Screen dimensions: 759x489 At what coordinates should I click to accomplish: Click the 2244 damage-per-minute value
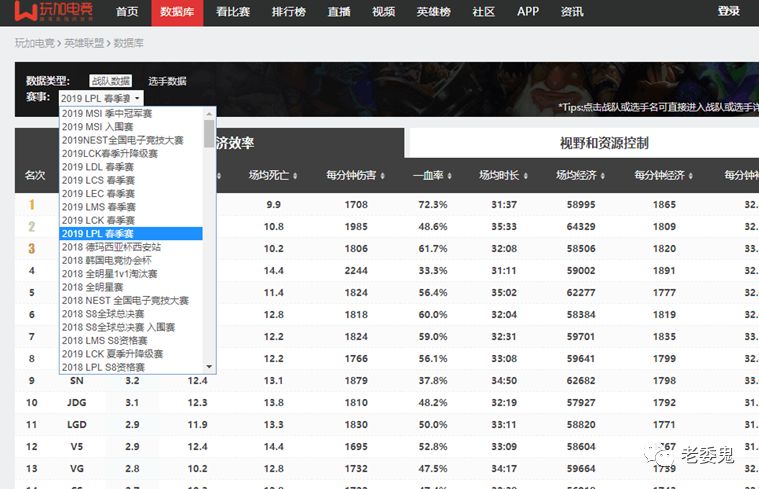click(x=356, y=271)
